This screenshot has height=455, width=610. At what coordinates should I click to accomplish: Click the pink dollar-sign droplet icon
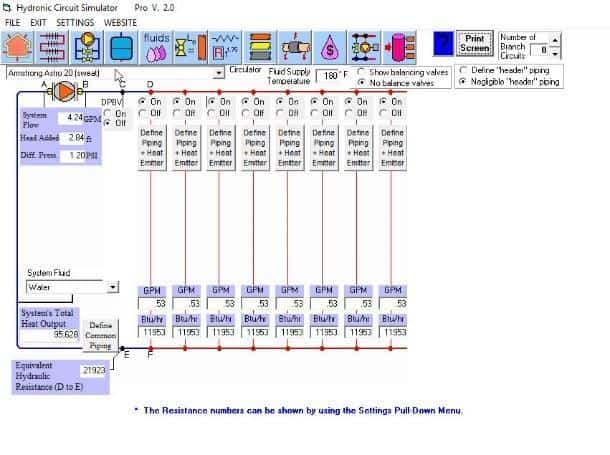tap(328, 46)
